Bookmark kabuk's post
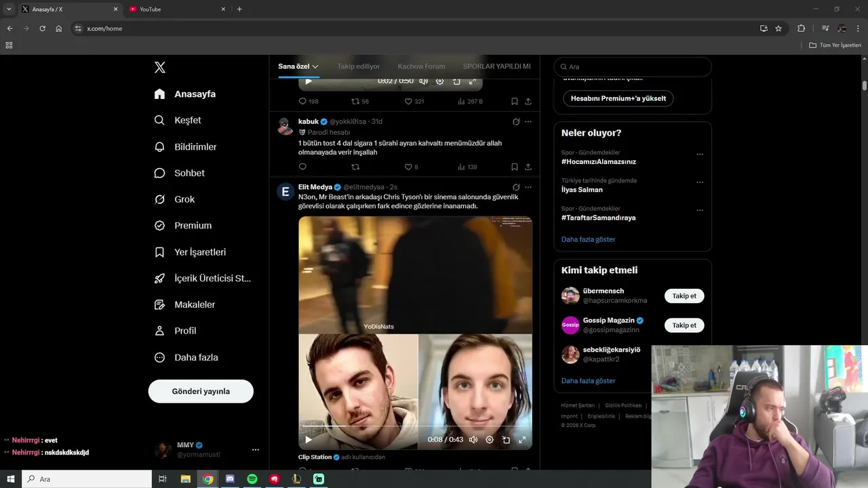 pyautogui.click(x=514, y=167)
